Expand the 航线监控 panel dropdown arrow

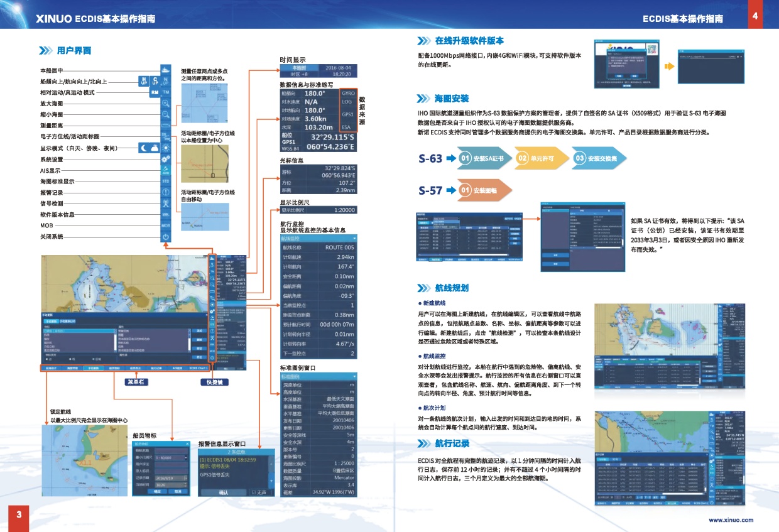[354, 239]
